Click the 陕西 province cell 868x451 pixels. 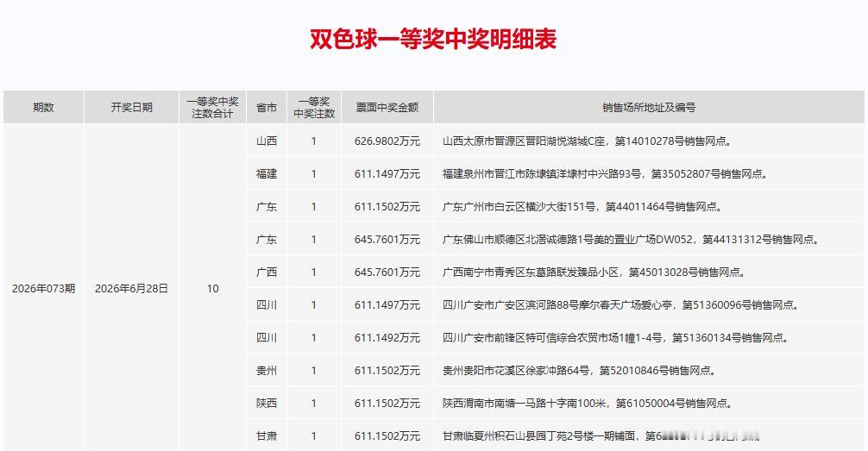267,403
